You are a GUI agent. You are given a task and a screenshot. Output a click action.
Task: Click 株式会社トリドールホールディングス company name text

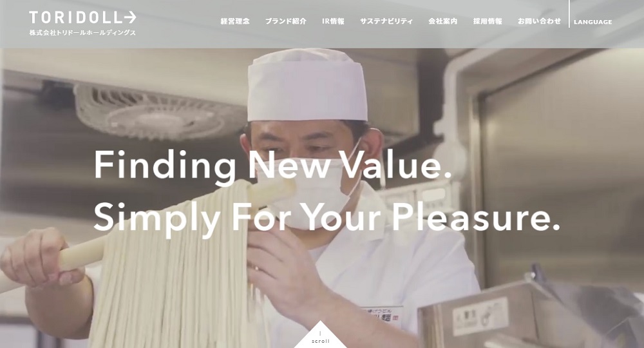[x=82, y=33]
